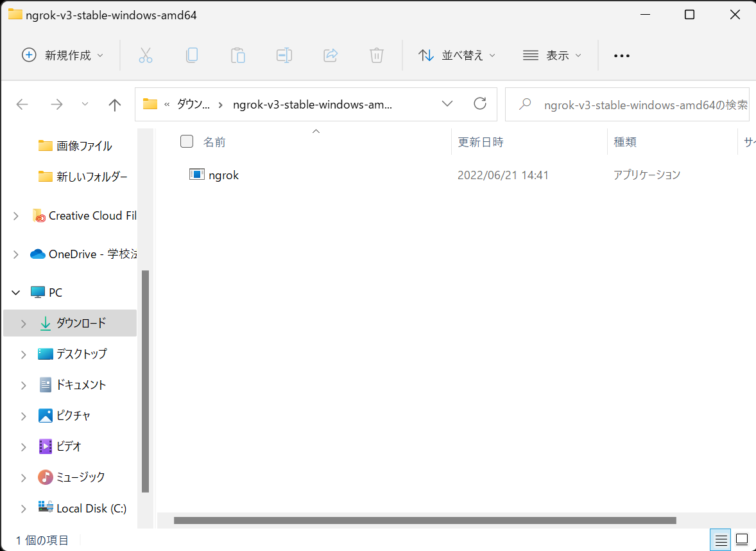756x551 pixels.
Task: Click the Copy icon in toolbar
Action: pyautogui.click(x=192, y=55)
